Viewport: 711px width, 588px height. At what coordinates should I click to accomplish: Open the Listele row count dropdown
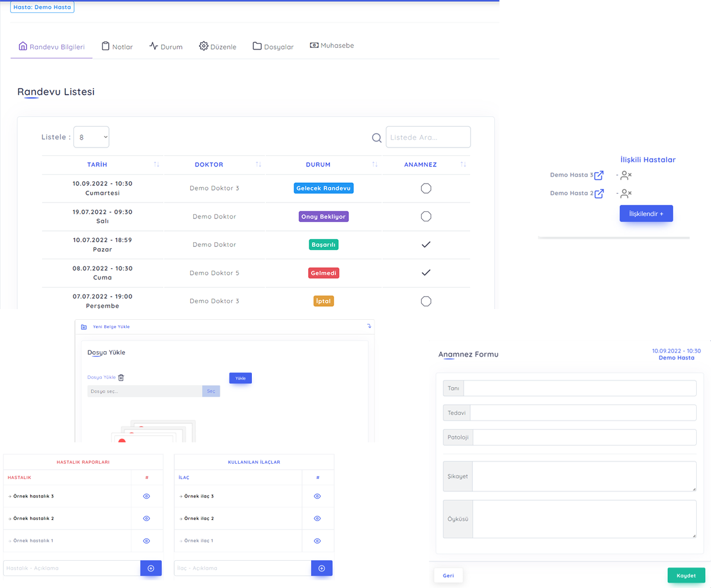click(91, 137)
